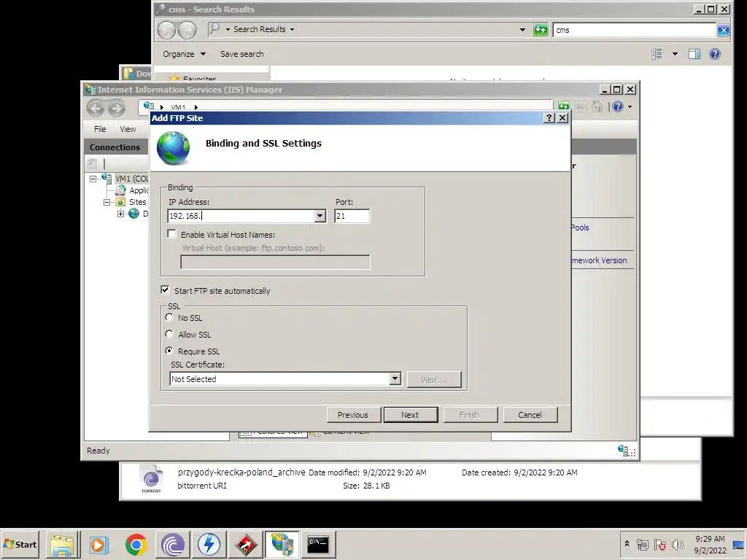Select the Require SSL radio button
The image size is (747, 560).
169,351
